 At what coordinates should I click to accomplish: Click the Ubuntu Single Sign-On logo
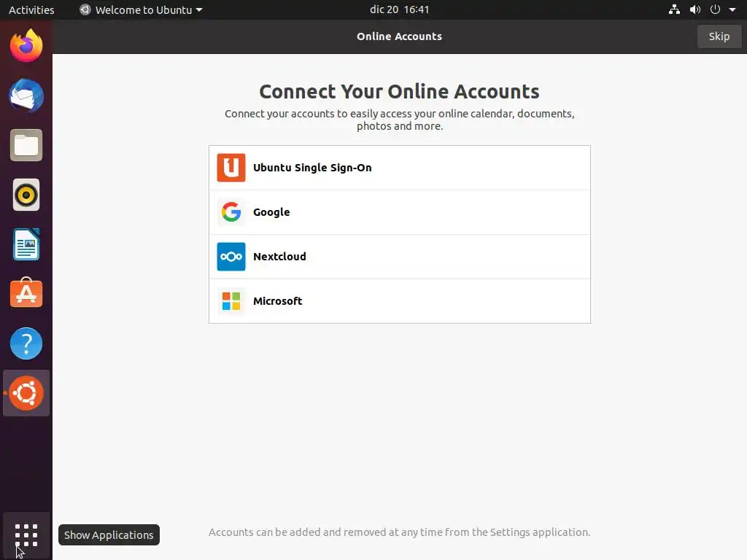click(x=231, y=168)
